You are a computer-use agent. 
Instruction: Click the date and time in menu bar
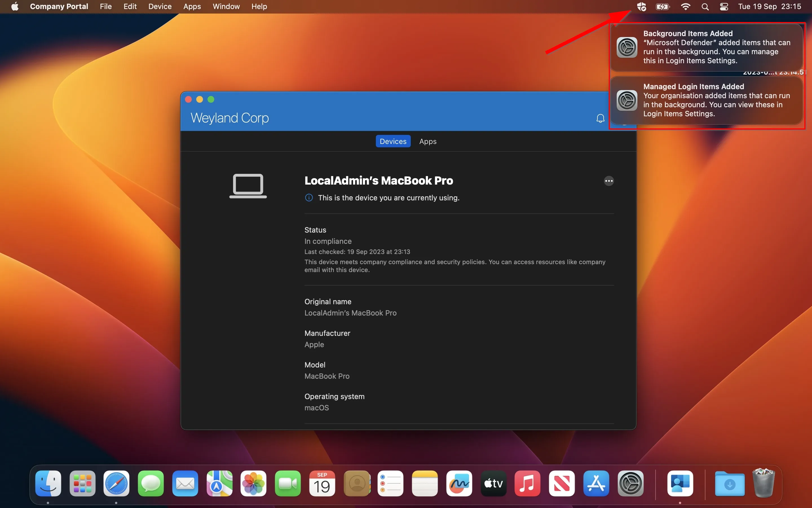click(x=769, y=7)
